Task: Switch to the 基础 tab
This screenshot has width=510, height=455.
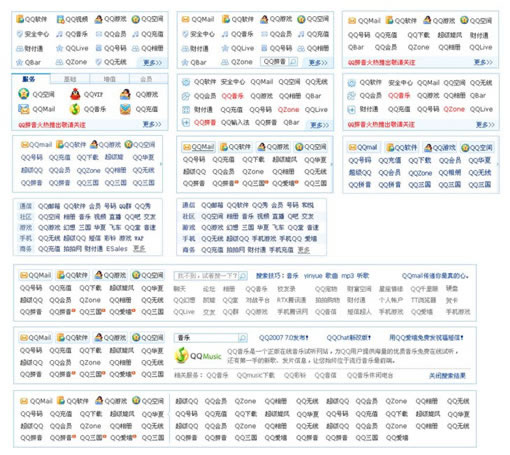Action: tap(70, 79)
